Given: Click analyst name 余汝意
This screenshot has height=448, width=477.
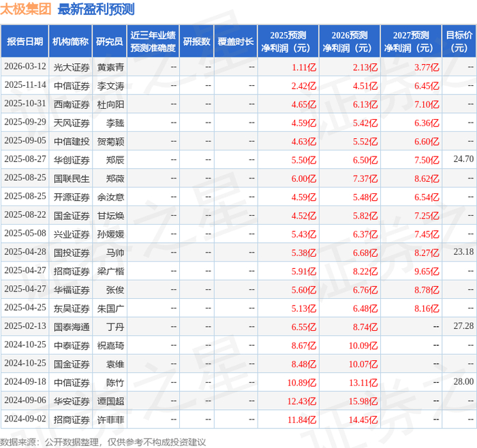Looking at the screenshot, I should pos(110,197).
